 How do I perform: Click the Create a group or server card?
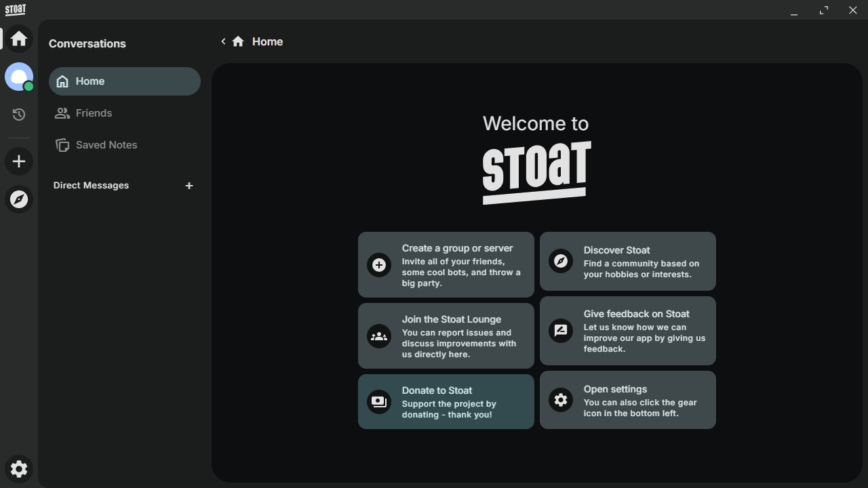pyautogui.click(x=446, y=264)
